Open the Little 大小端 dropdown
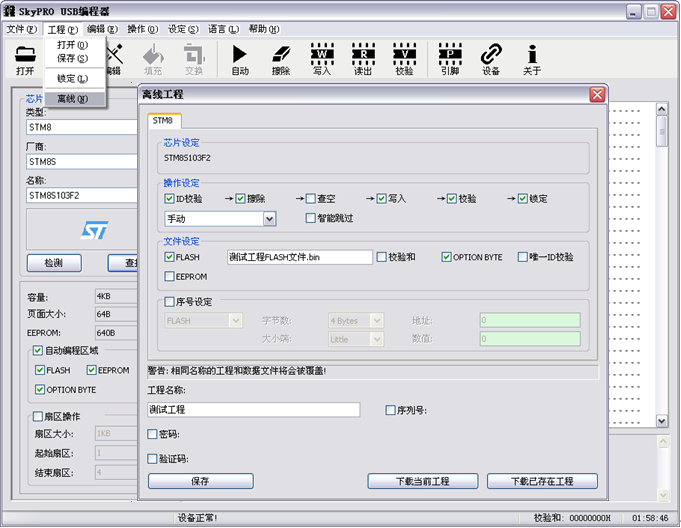 click(x=377, y=339)
